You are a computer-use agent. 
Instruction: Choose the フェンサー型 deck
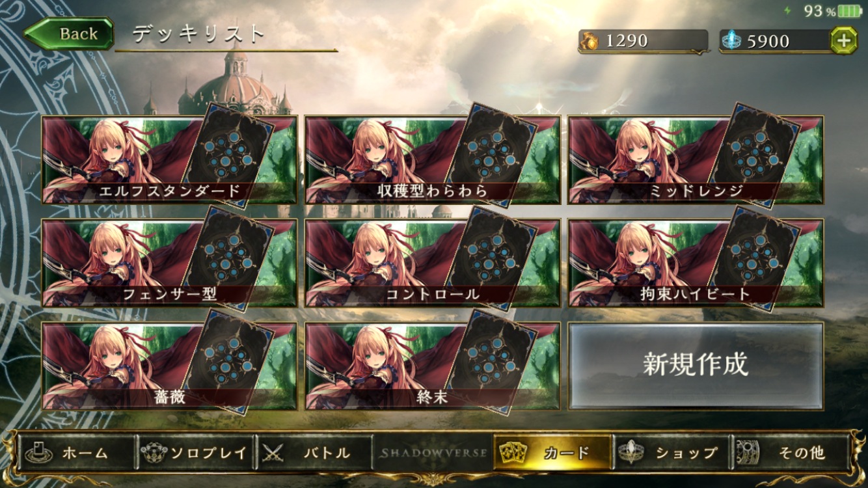click(x=169, y=263)
